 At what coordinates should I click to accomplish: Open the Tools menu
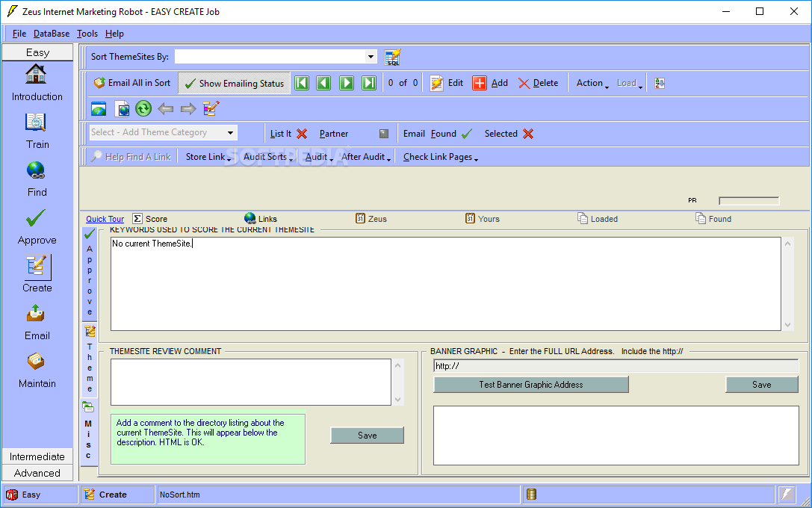coord(87,34)
